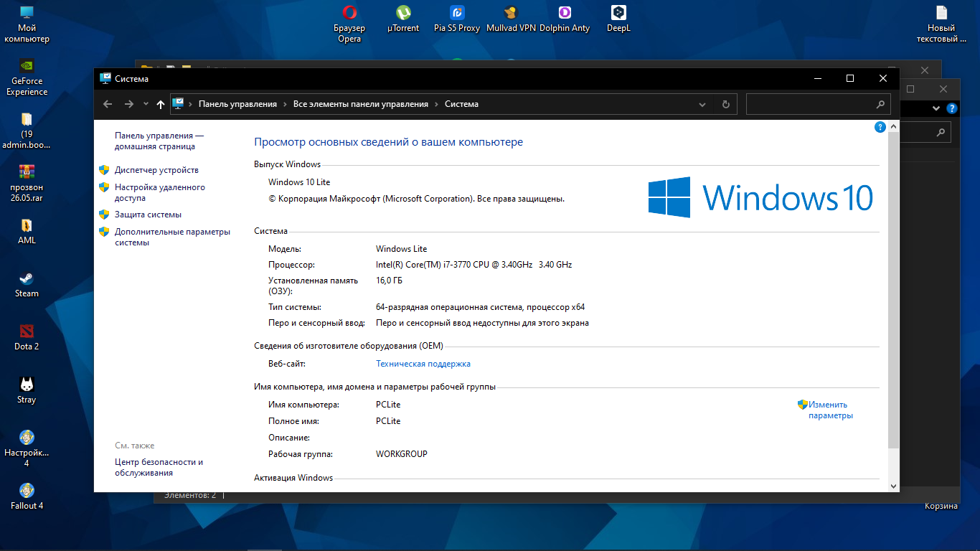Click Все элементы панели управления breadcrumb
Image resolution: width=980 pixels, height=551 pixels.
click(x=360, y=104)
